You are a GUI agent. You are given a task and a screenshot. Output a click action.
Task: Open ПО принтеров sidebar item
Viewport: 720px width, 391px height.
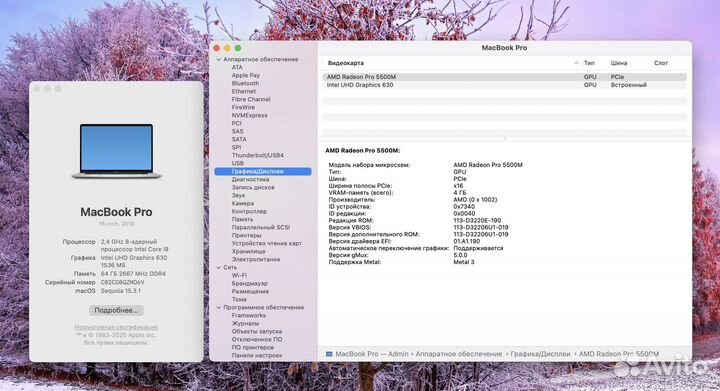(253, 347)
